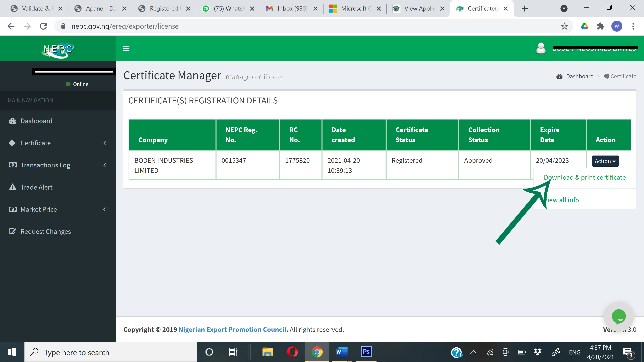The width and height of the screenshot is (644, 362).
Task: Open the Wi-Fi network tray icon
Action: pyautogui.click(x=490, y=352)
